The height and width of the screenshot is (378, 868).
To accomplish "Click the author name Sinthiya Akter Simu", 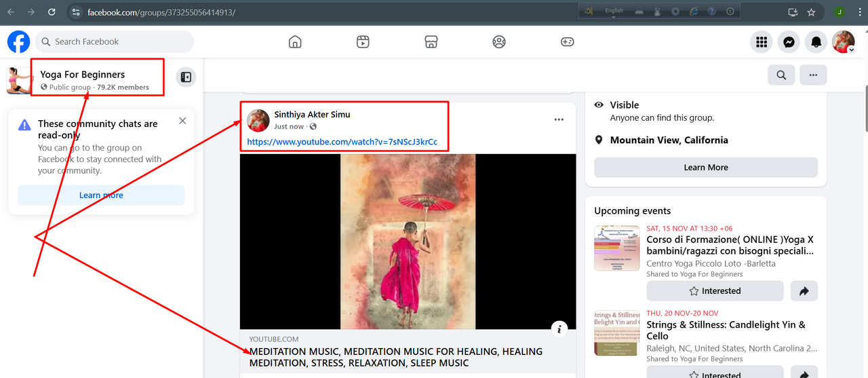I will pos(312,114).
